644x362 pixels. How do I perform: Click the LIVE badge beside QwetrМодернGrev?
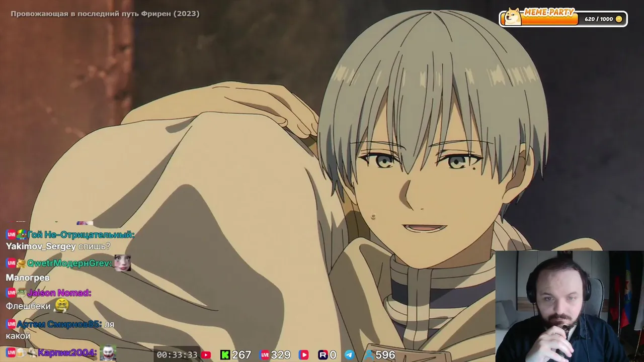(x=11, y=263)
